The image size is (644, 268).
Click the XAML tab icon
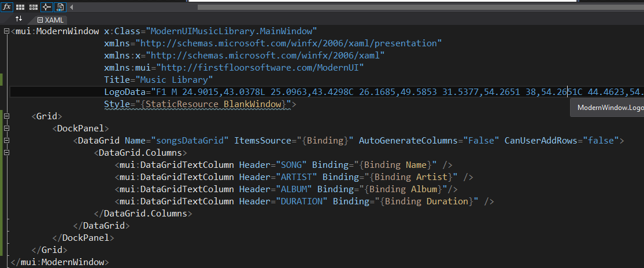coord(40,20)
